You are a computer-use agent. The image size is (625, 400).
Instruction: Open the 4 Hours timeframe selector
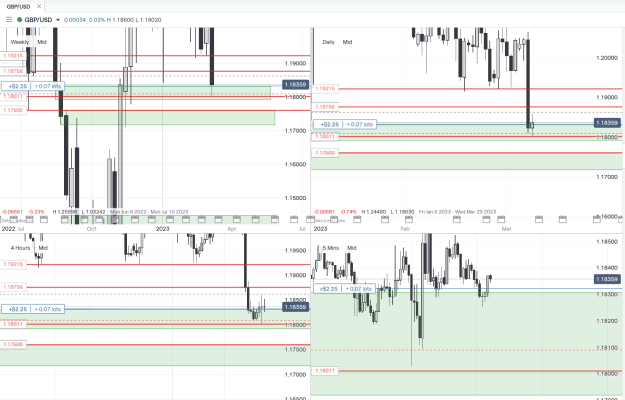(20, 248)
